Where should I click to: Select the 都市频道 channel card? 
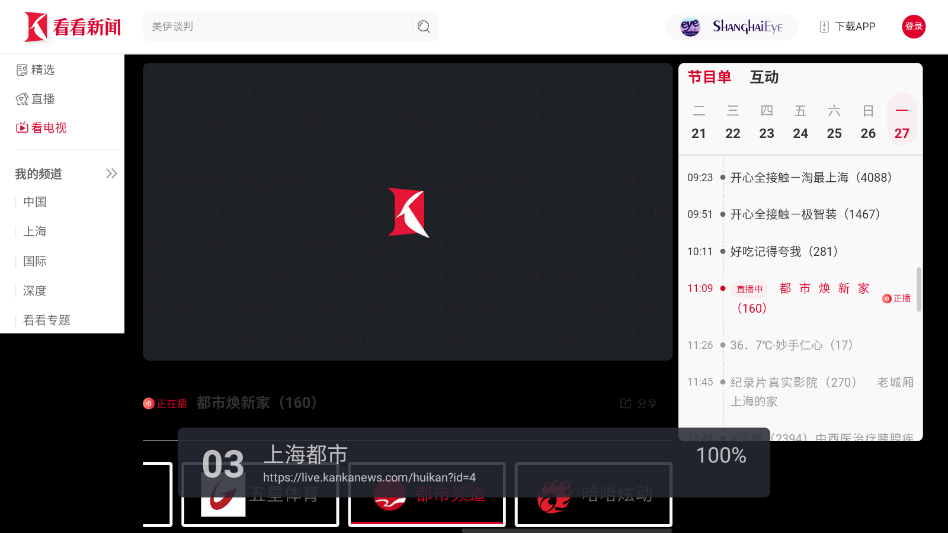427,494
